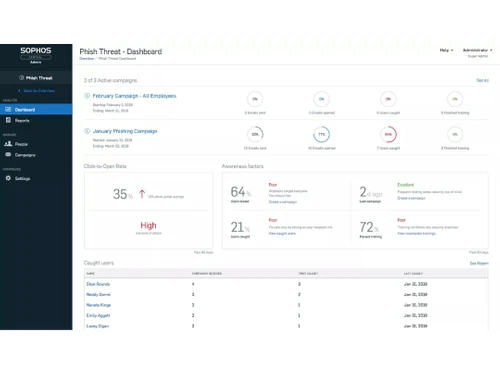Select Phish Threat section header in sidebar
This screenshot has width=500, height=375.
coord(36,78)
